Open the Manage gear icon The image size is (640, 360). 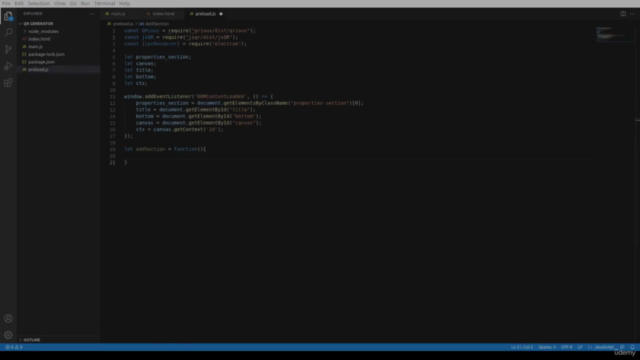[x=8, y=335]
